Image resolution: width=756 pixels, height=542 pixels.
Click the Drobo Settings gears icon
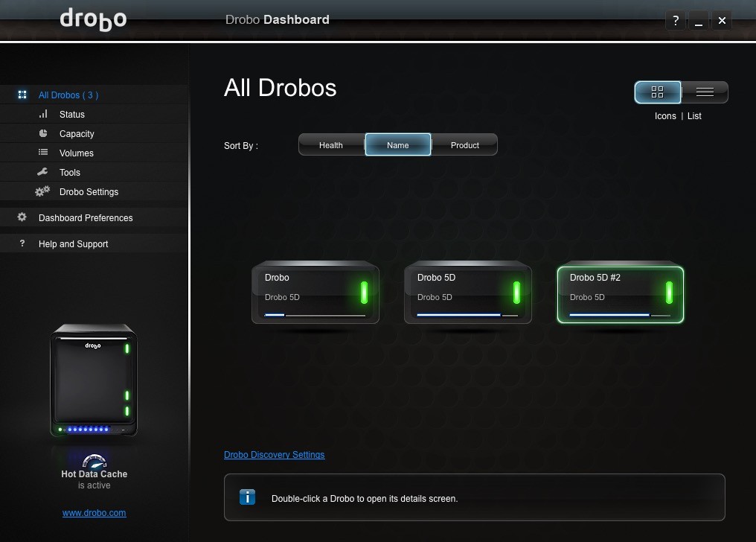(42, 191)
